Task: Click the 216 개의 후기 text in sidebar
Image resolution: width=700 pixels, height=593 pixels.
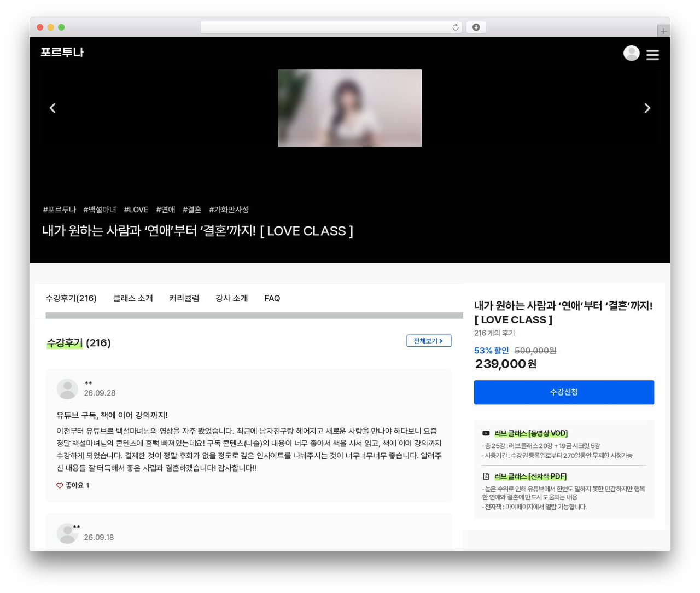Action: click(x=494, y=333)
